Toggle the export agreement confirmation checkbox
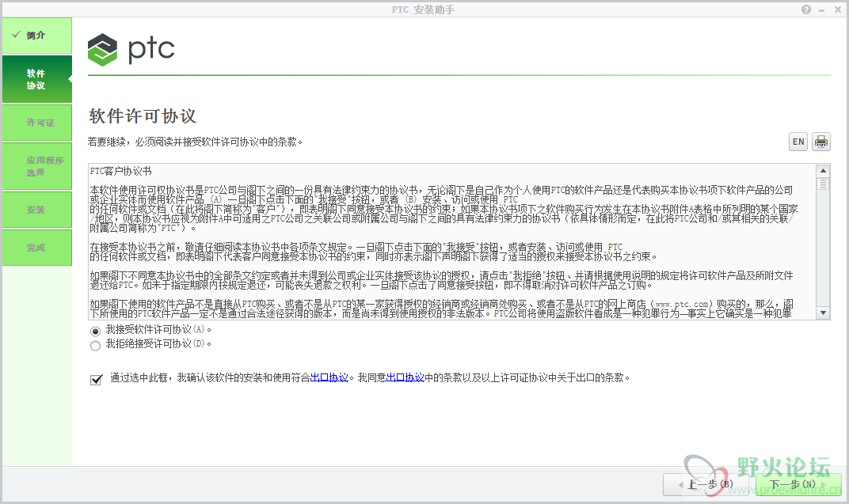 (97, 379)
